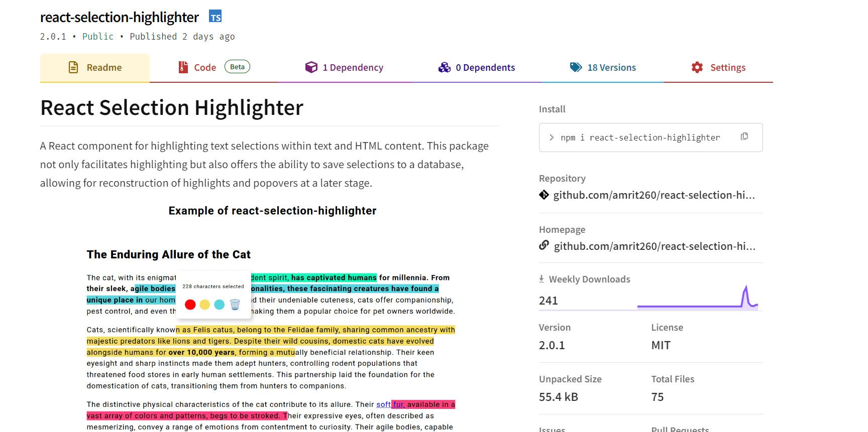Pick the yellow highlight color
This screenshot has width=868, height=432.
(204, 305)
